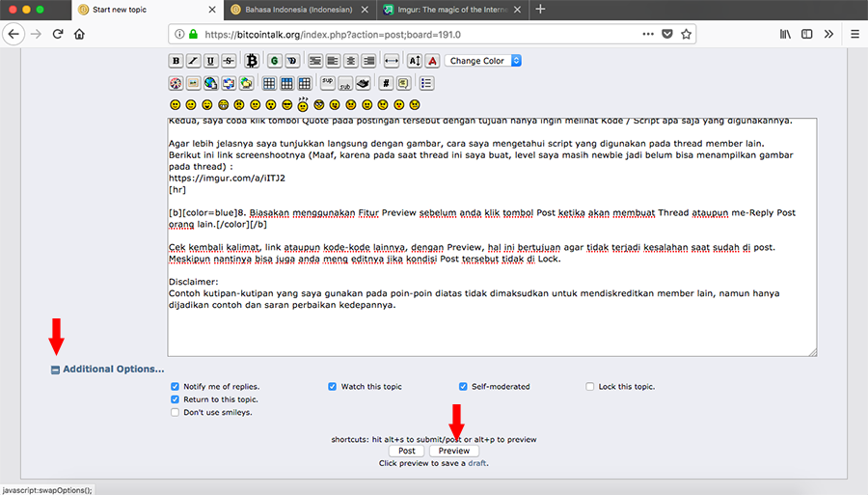Insert teletype text tag
Screen dimensions: 868x495
[x=363, y=84]
